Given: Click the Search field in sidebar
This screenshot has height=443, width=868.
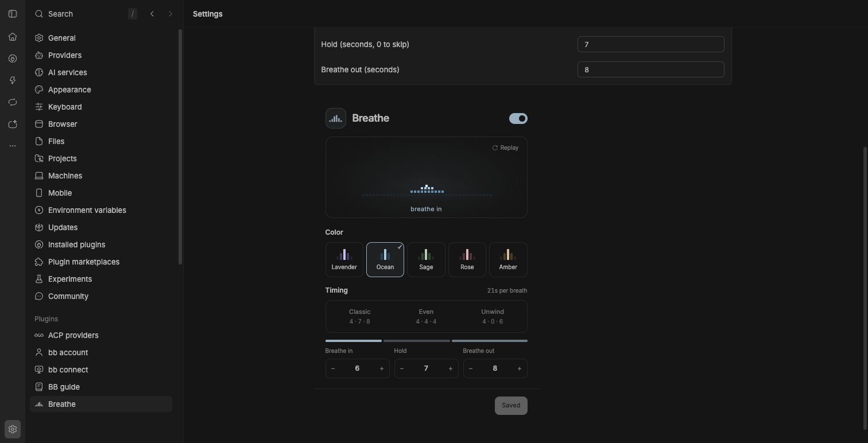Looking at the screenshot, I should point(85,14).
